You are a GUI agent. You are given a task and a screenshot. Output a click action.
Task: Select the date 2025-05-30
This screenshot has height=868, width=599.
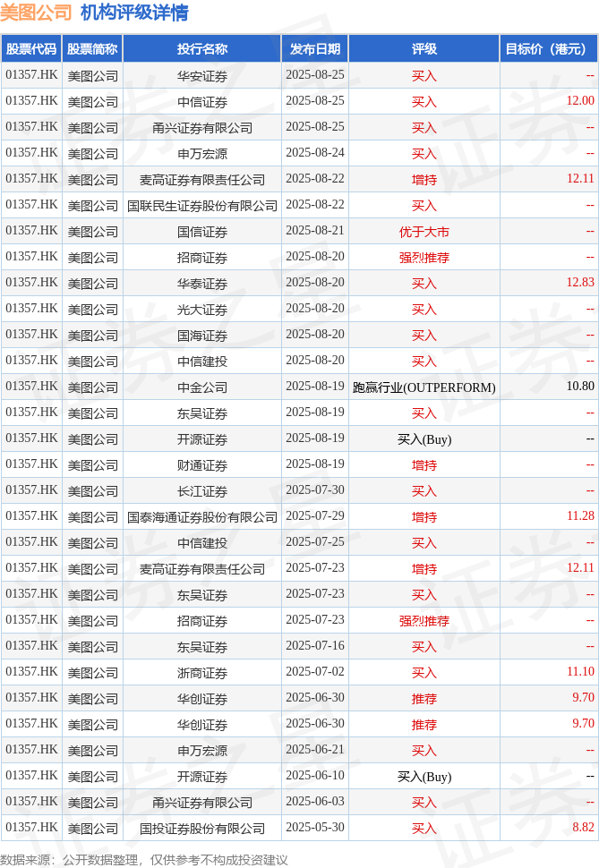pyautogui.click(x=315, y=827)
